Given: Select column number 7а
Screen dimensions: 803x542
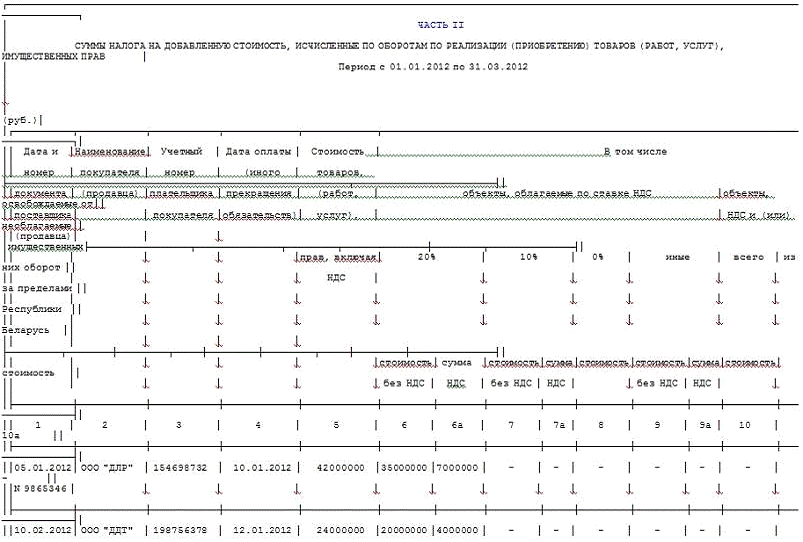Looking at the screenshot, I should [559, 425].
